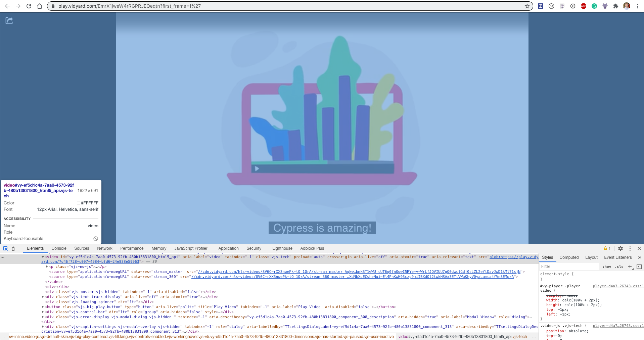
Task: Expand the vjs-control-bar div node
Action: (x=42, y=312)
